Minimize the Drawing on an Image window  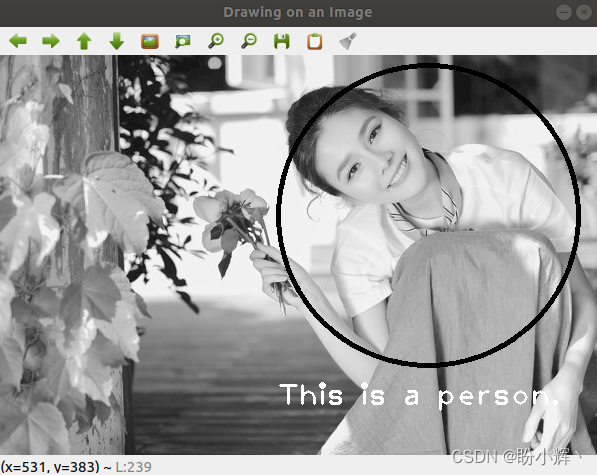(x=564, y=12)
